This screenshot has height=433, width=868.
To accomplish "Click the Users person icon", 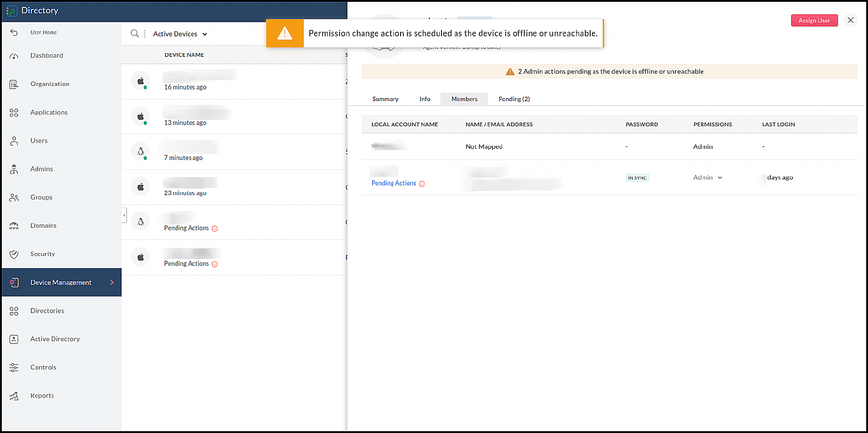I will (14, 141).
